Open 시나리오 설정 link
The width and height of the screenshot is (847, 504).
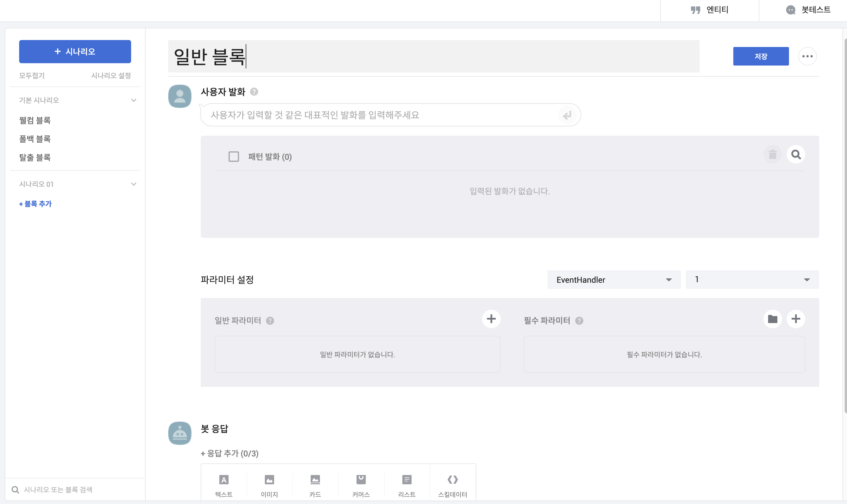point(111,75)
